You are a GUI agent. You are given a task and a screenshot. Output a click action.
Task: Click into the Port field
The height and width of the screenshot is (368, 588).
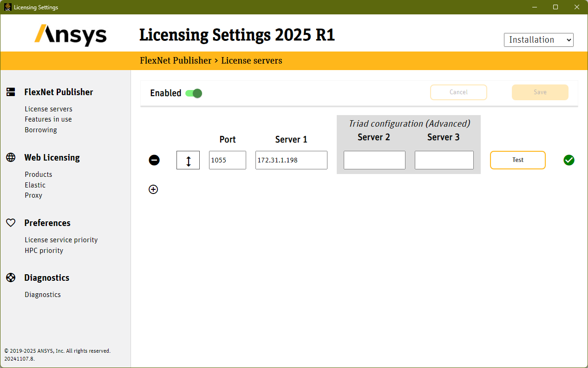click(227, 160)
